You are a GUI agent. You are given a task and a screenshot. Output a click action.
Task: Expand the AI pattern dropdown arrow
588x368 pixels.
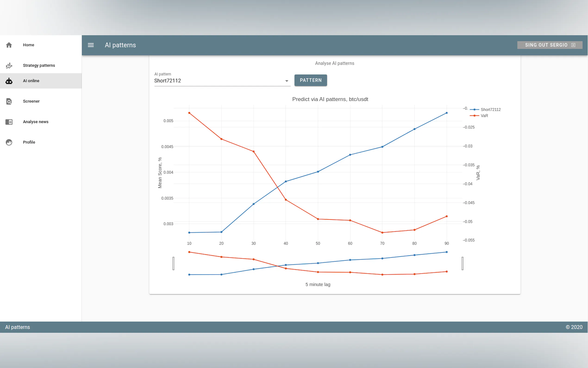287,81
